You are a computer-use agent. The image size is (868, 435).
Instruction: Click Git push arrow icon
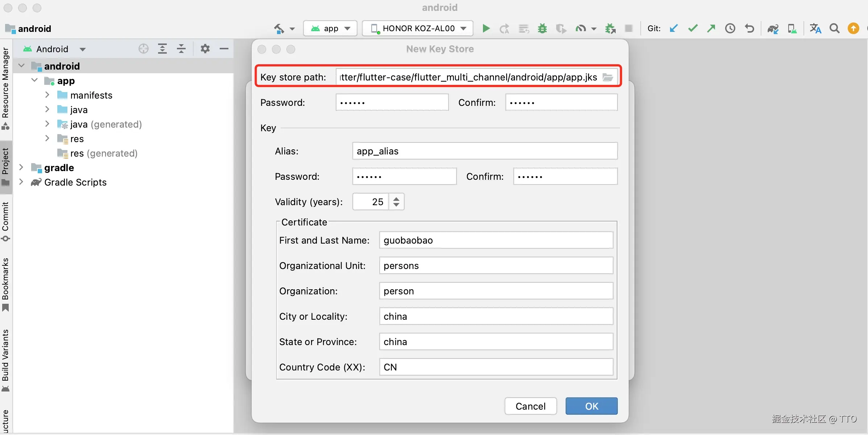coord(711,28)
